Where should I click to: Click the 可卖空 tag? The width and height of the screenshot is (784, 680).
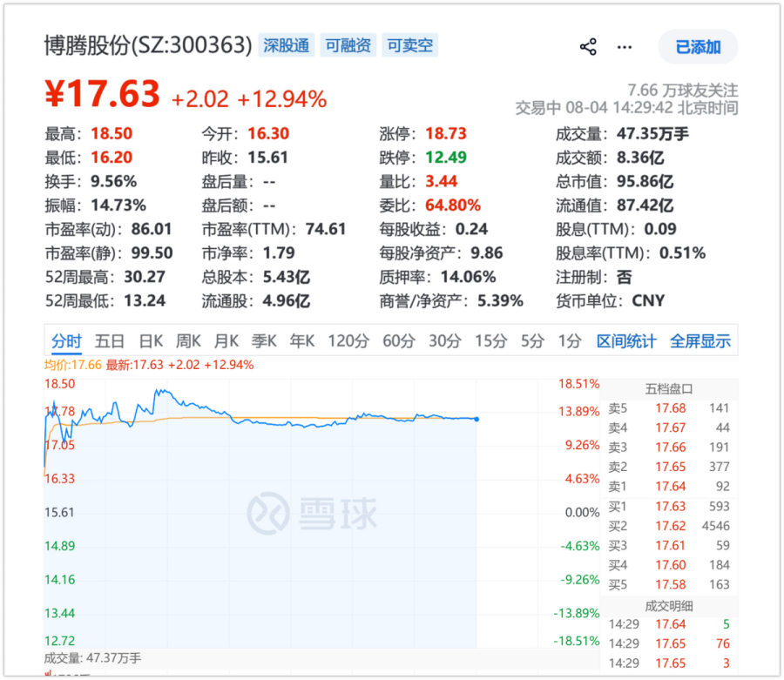(x=410, y=45)
